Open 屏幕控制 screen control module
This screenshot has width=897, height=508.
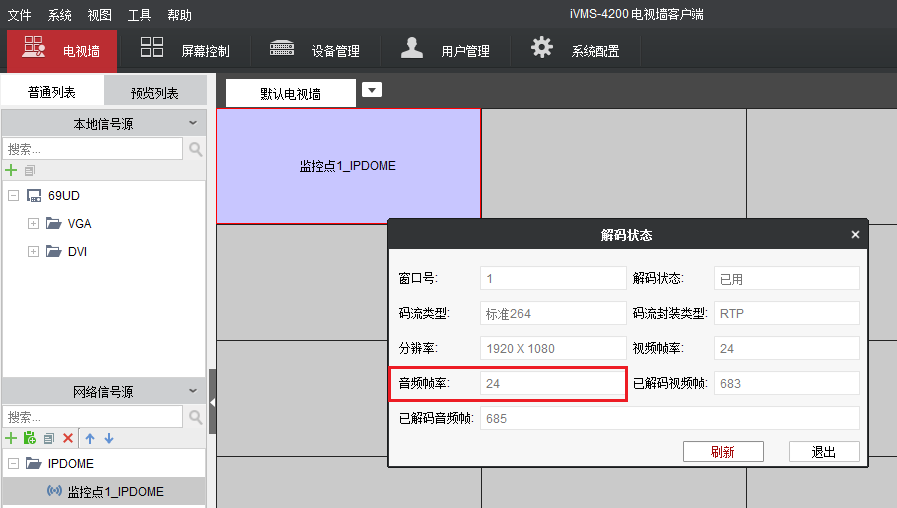coord(185,50)
